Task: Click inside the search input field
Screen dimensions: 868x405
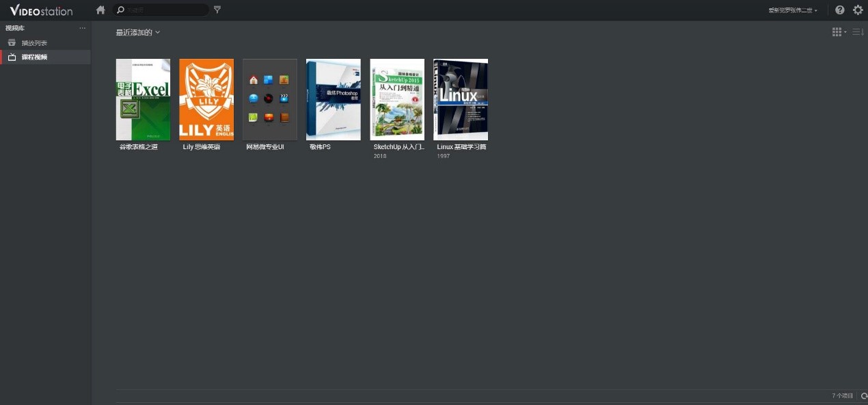Action: [164, 10]
